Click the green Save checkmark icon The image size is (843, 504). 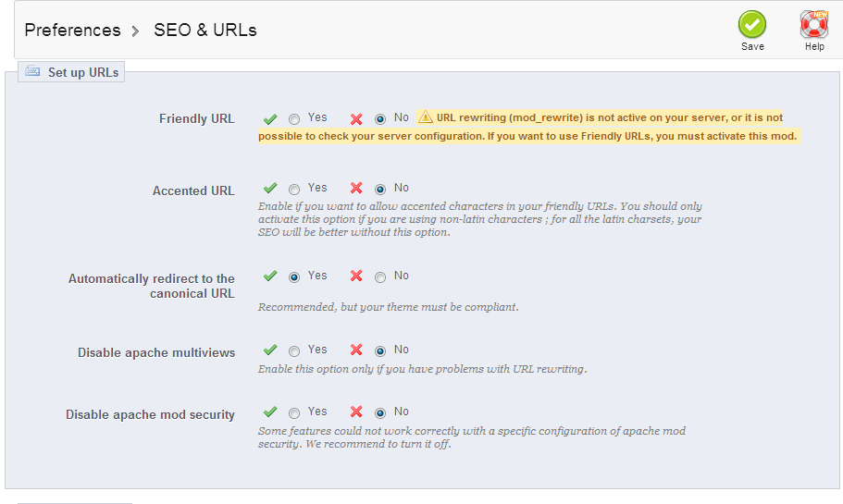751,25
